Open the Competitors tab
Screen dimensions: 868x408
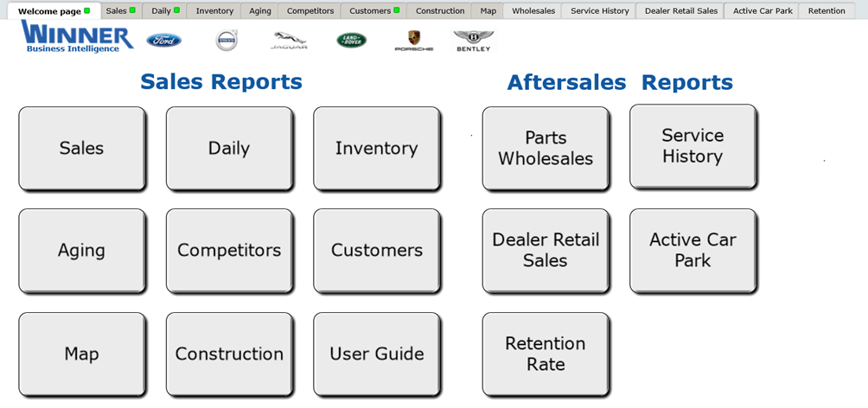click(x=310, y=11)
